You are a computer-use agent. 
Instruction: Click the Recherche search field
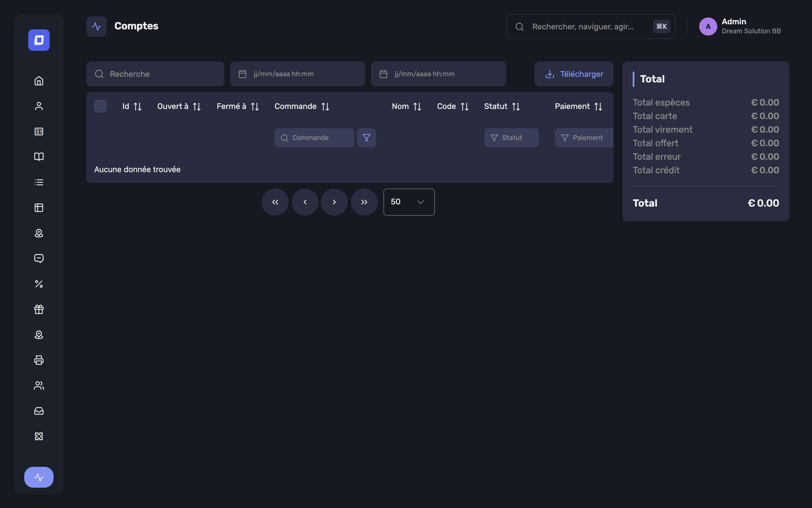[x=155, y=74]
